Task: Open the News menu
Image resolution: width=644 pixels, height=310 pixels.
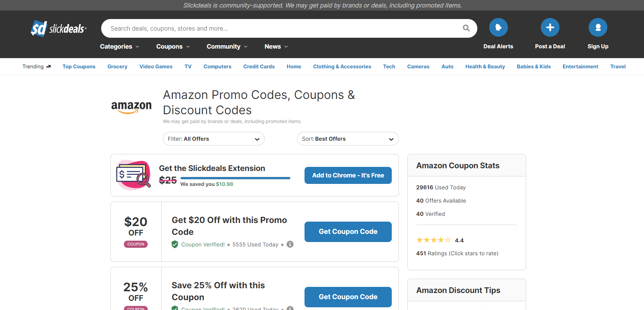Action: click(276, 47)
